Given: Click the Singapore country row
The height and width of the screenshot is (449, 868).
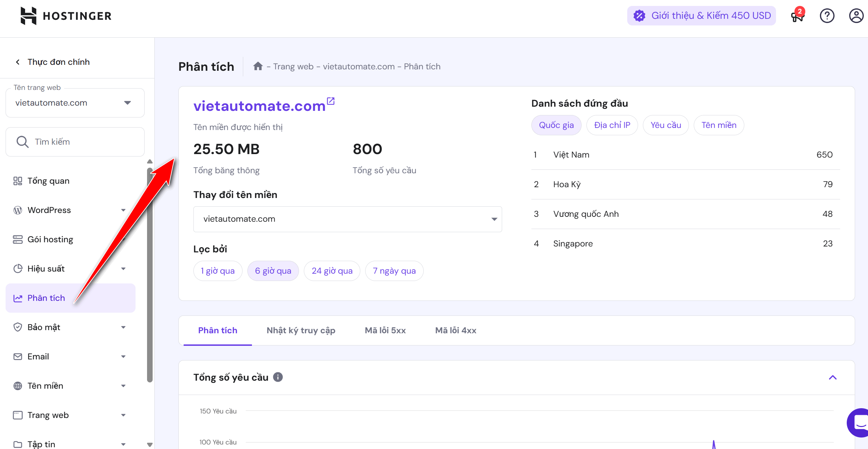Looking at the screenshot, I should [685, 244].
